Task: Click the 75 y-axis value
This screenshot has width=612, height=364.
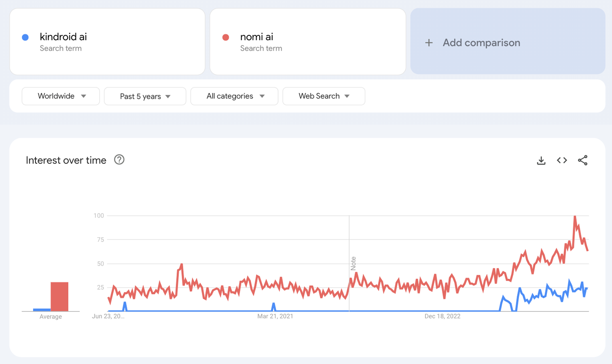Action: [100, 239]
